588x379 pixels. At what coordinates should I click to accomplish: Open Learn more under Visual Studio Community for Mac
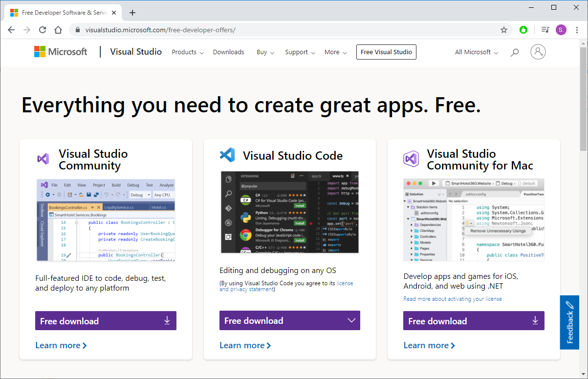429,345
